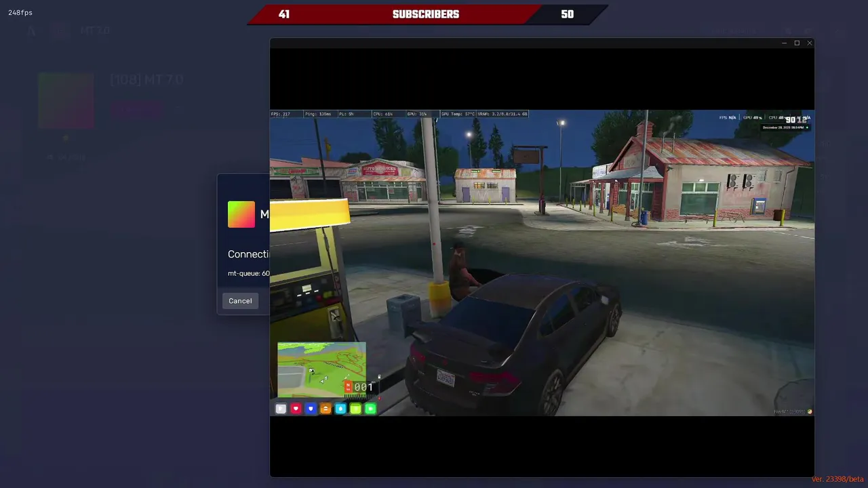Click the Ver. 23398/beta version text

pos(837,479)
